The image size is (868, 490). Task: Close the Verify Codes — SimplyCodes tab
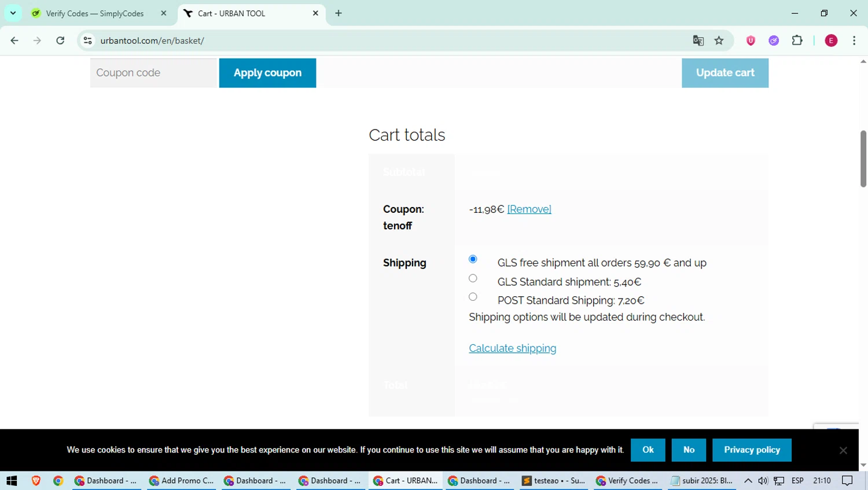click(x=164, y=13)
